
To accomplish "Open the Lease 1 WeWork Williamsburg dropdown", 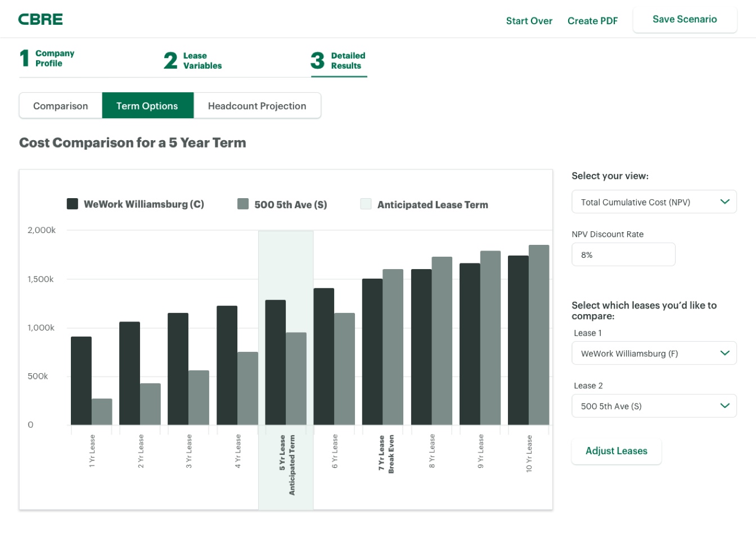I will (654, 353).
